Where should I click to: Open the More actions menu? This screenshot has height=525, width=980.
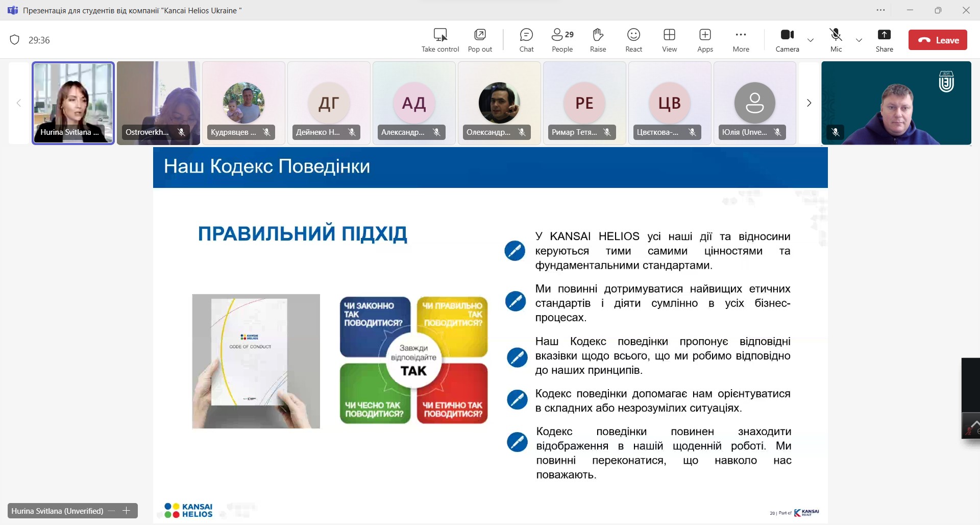click(741, 40)
